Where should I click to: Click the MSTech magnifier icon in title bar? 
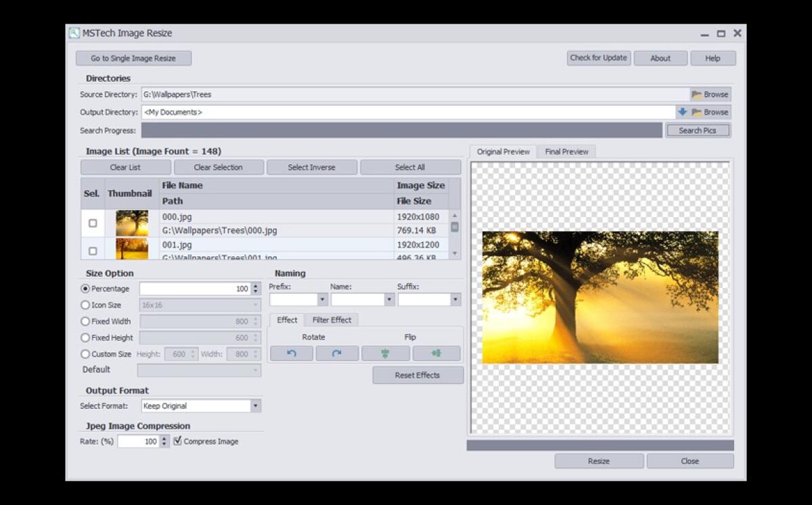[73, 32]
